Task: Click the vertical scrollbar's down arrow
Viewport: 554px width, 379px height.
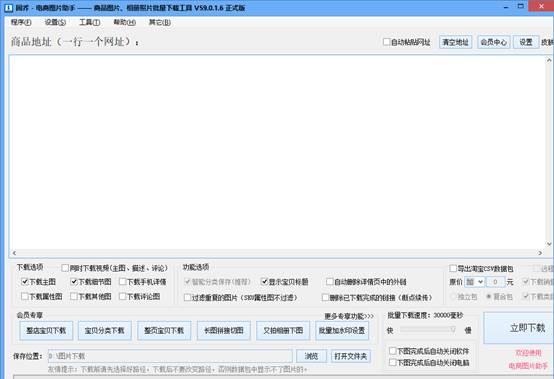Action: [549, 244]
